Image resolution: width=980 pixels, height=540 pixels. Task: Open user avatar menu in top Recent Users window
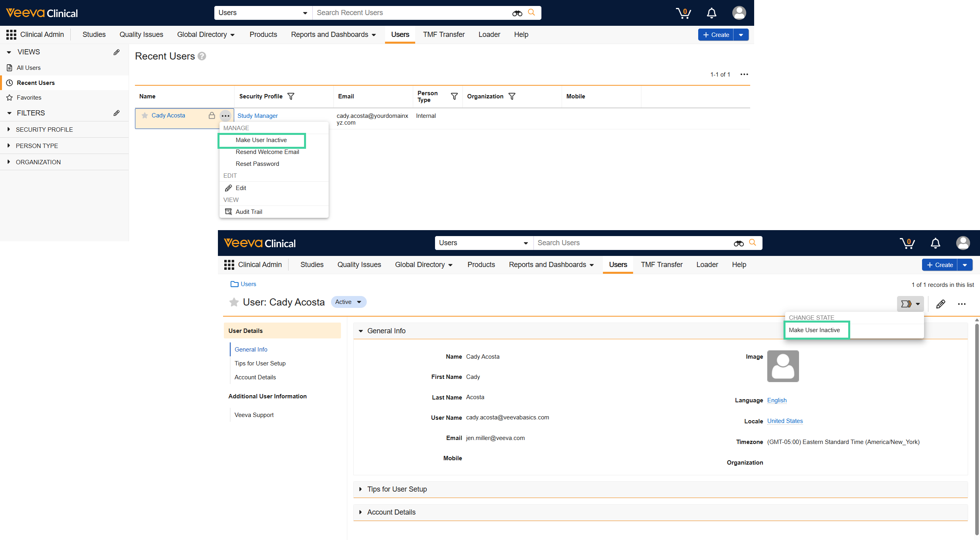tap(739, 13)
